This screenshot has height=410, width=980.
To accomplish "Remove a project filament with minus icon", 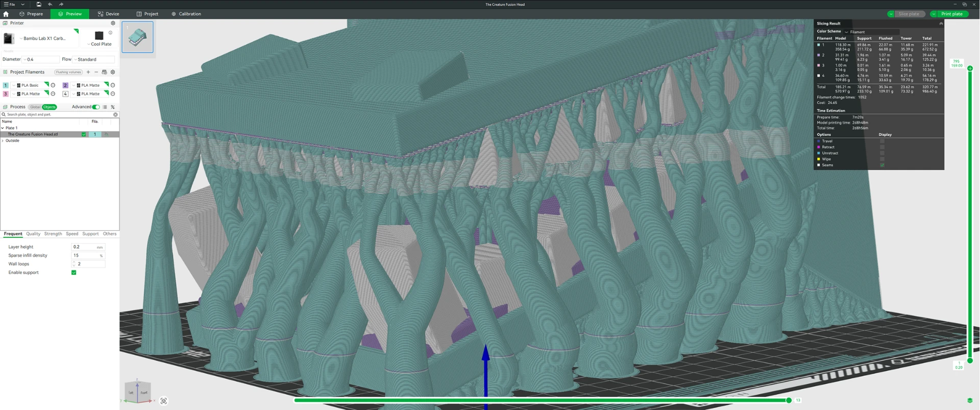I will (x=96, y=72).
